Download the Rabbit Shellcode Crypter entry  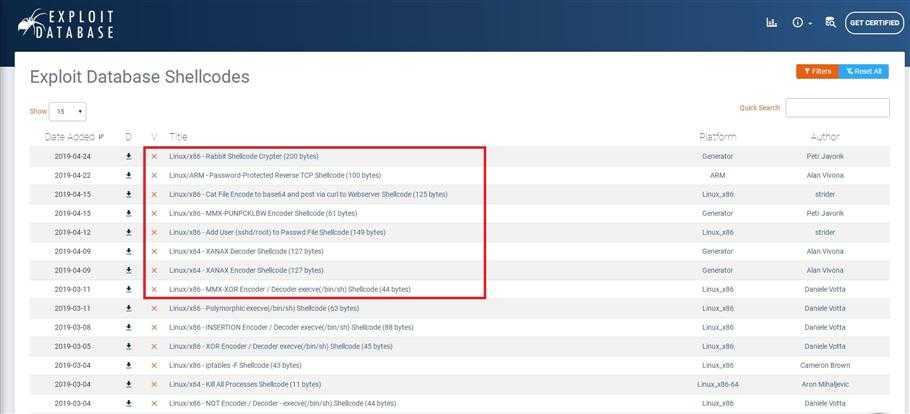click(x=128, y=156)
